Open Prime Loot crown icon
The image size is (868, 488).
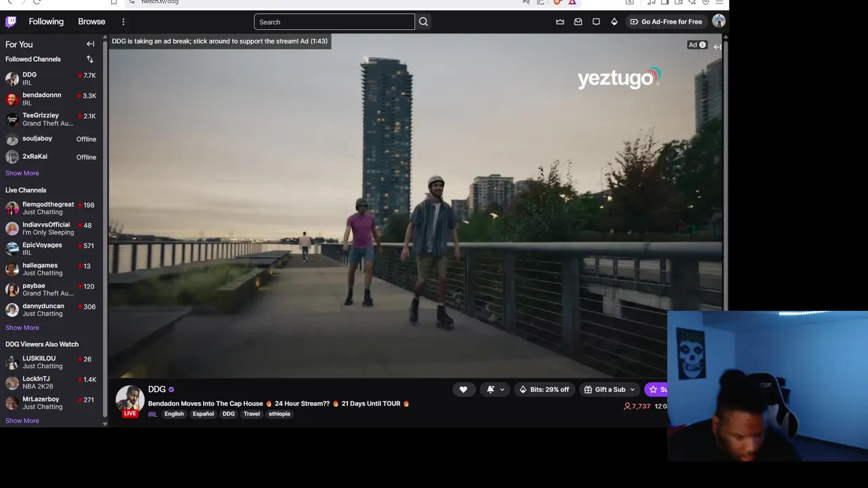click(x=560, y=22)
